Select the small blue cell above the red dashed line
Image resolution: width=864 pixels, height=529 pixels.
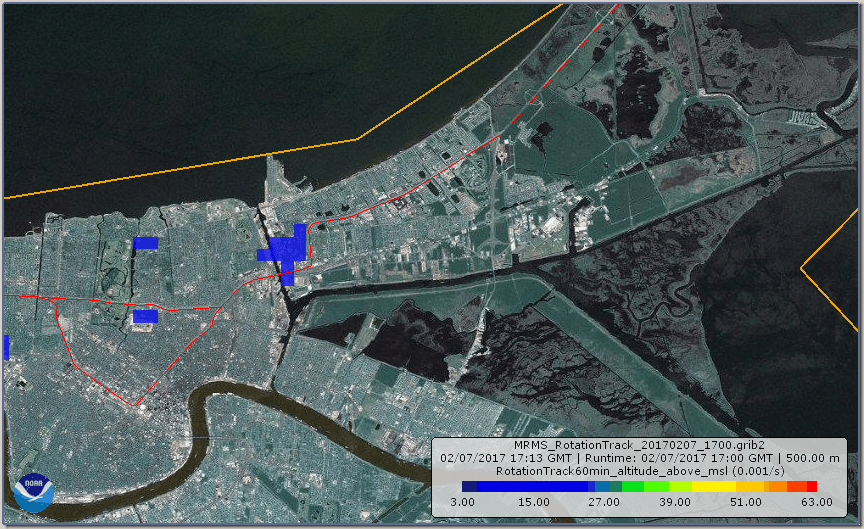(146, 243)
